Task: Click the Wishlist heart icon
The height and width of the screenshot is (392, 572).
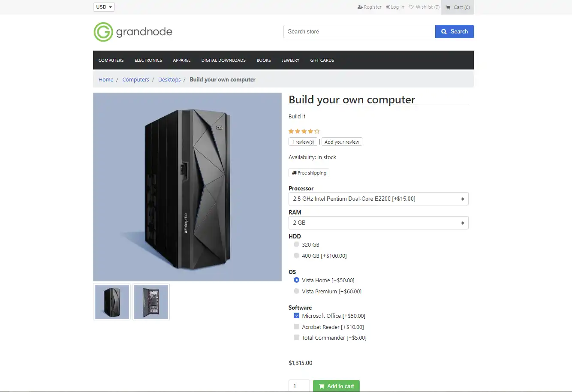Action: coord(411,7)
